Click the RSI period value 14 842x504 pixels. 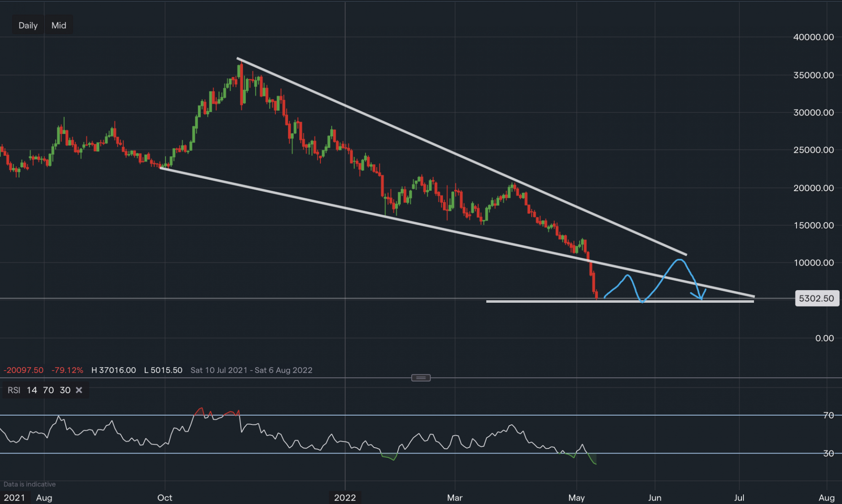click(x=32, y=390)
